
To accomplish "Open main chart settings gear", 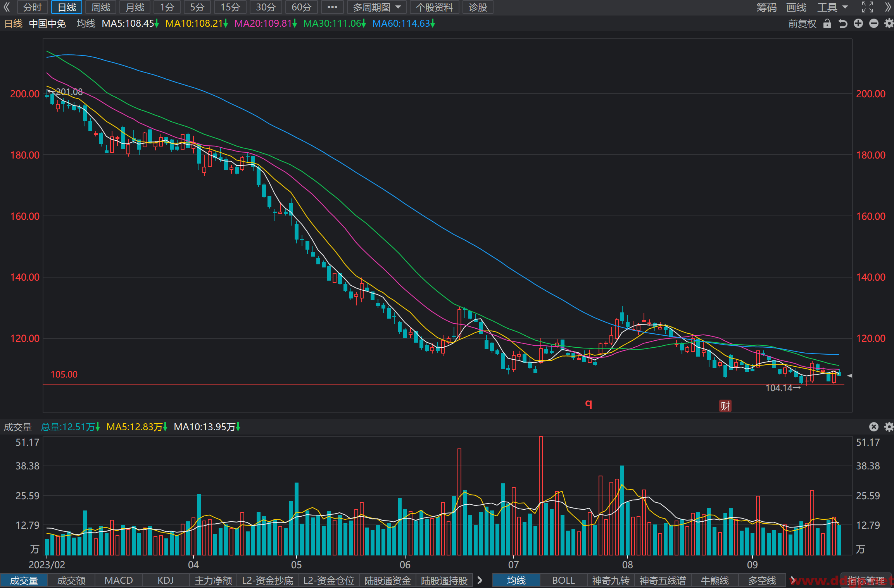I will (x=889, y=24).
